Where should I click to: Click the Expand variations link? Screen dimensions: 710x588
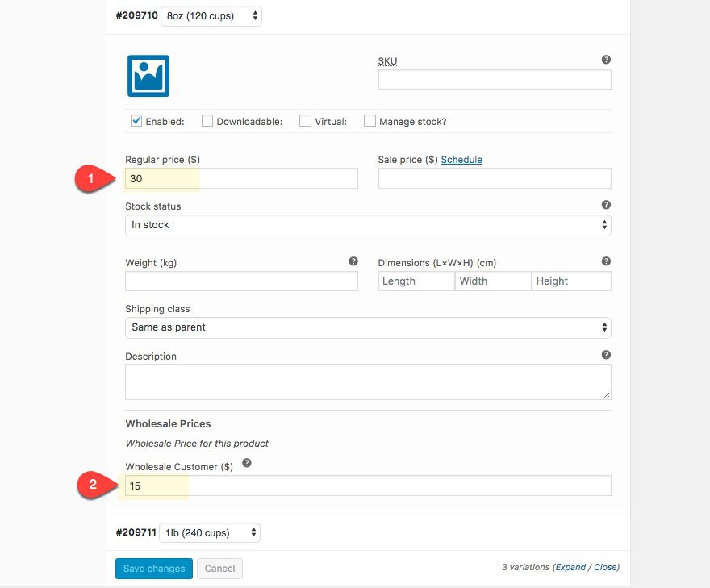570,567
